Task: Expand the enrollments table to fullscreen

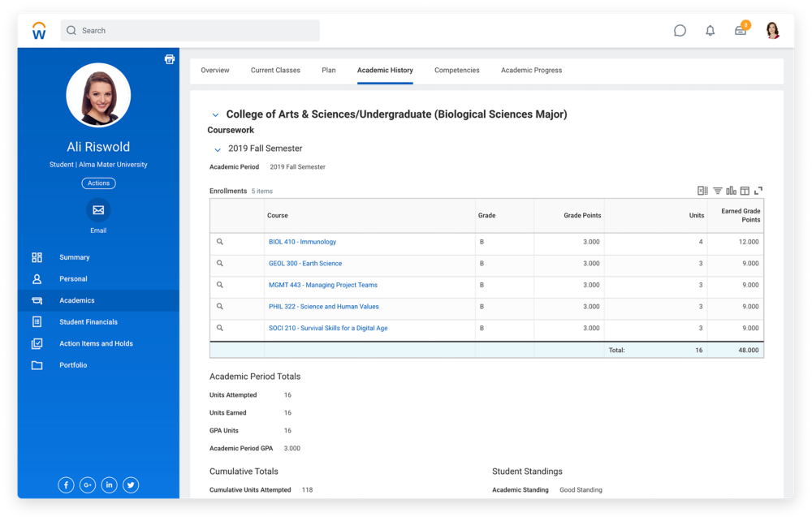Action: (758, 191)
